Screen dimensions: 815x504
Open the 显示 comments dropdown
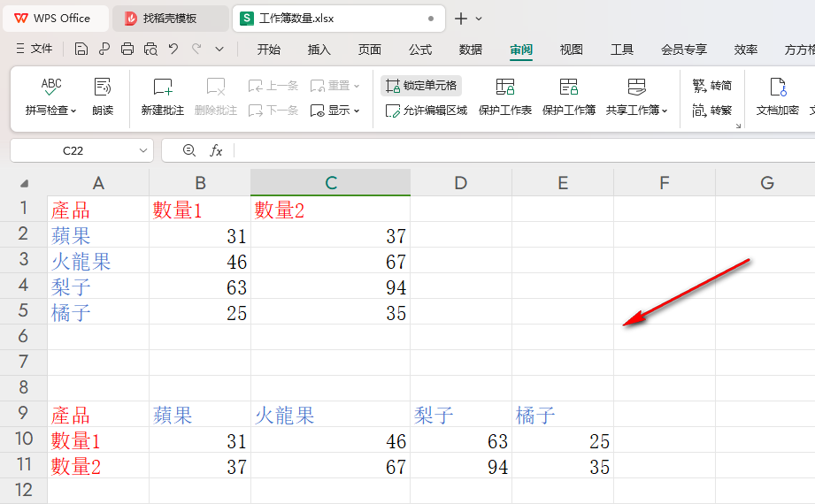pos(334,111)
